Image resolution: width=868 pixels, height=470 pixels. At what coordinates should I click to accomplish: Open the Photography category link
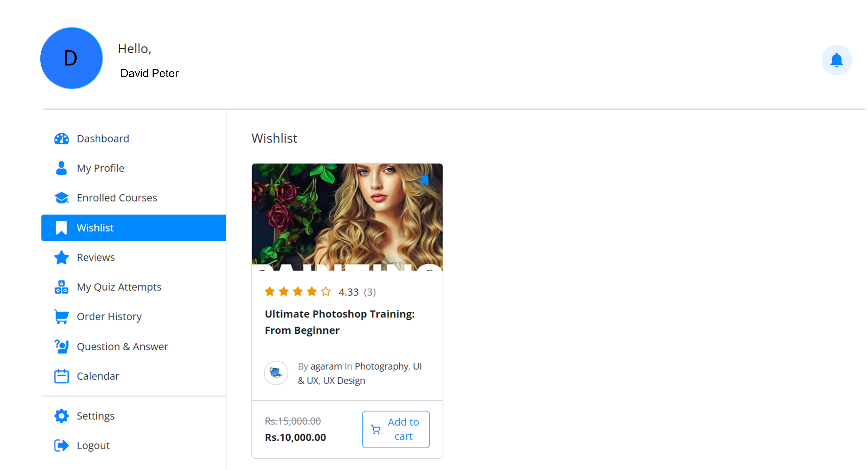pyautogui.click(x=381, y=366)
